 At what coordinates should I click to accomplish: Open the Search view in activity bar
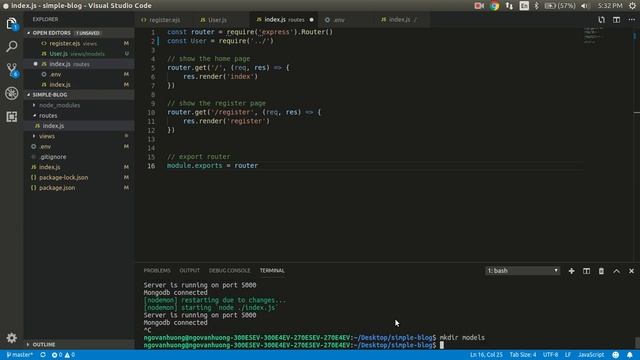click(11, 47)
